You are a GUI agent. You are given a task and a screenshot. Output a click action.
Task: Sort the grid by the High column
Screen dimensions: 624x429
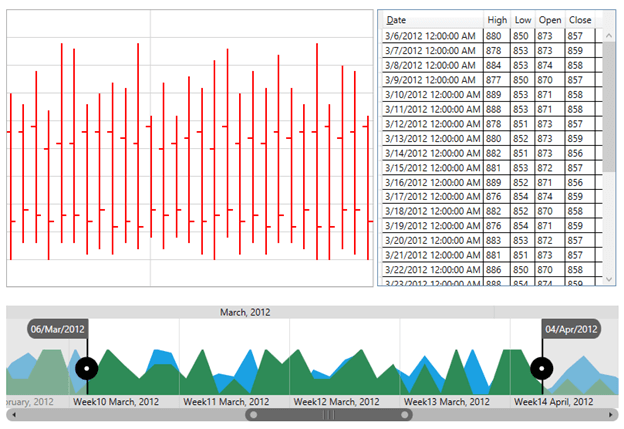(x=497, y=20)
